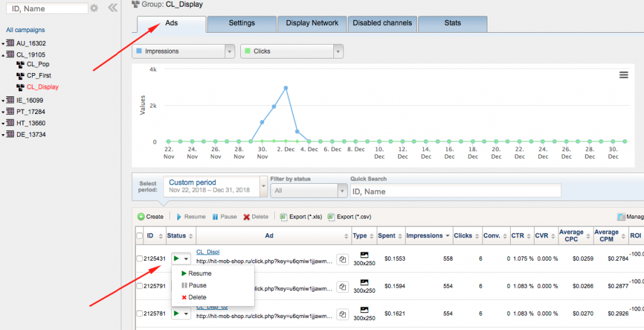644x330 pixels.
Task: Collapse the sidebar with the double-chevron icon
Action: 113,8
